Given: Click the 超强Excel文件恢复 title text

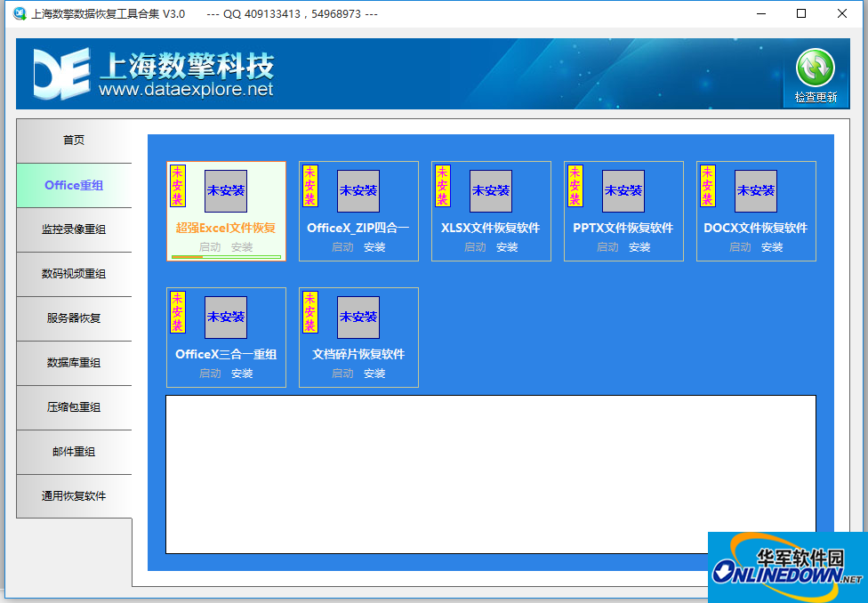Looking at the screenshot, I should [226, 228].
